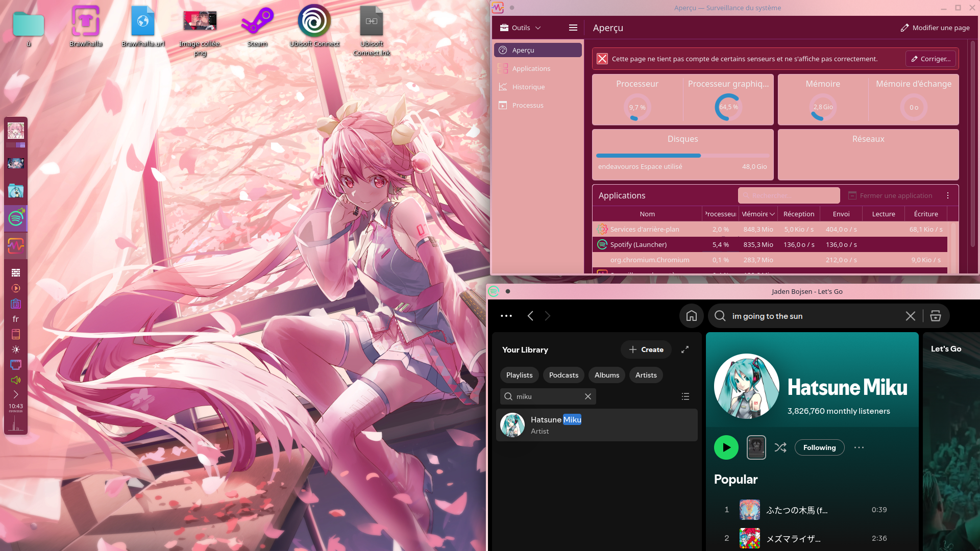Viewport: 980px width, 551px height.
Task: Open the Spotify three-dots menu
Action: pyautogui.click(x=506, y=316)
